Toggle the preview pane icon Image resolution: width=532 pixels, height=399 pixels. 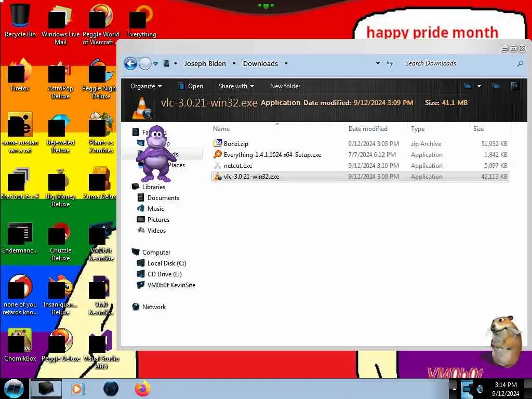point(496,86)
